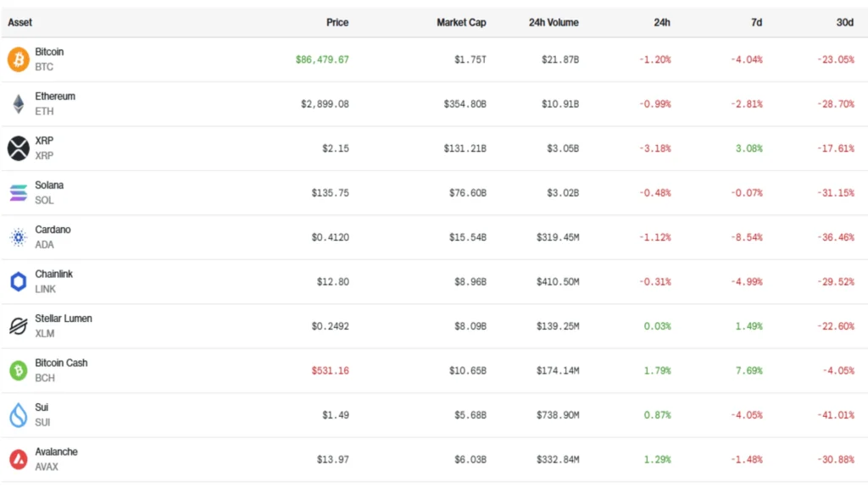The height and width of the screenshot is (488, 868).
Task: Sort by Market Cap column header
Action: click(461, 23)
